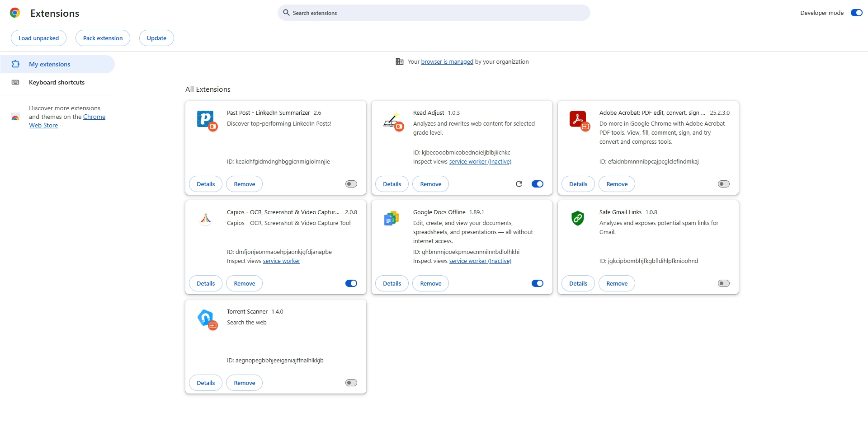Image resolution: width=868 pixels, height=427 pixels.
Task: Disable Google Docs Offline
Action: pos(538,283)
